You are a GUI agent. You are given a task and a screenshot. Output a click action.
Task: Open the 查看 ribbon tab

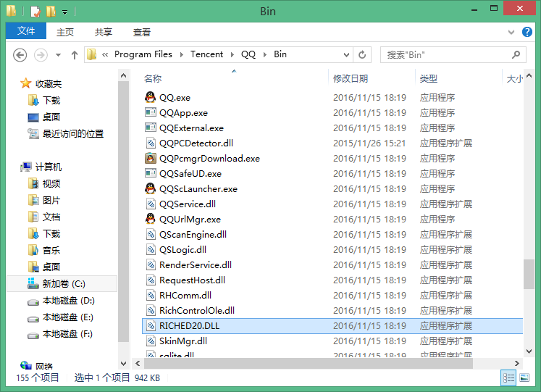click(142, 32)
